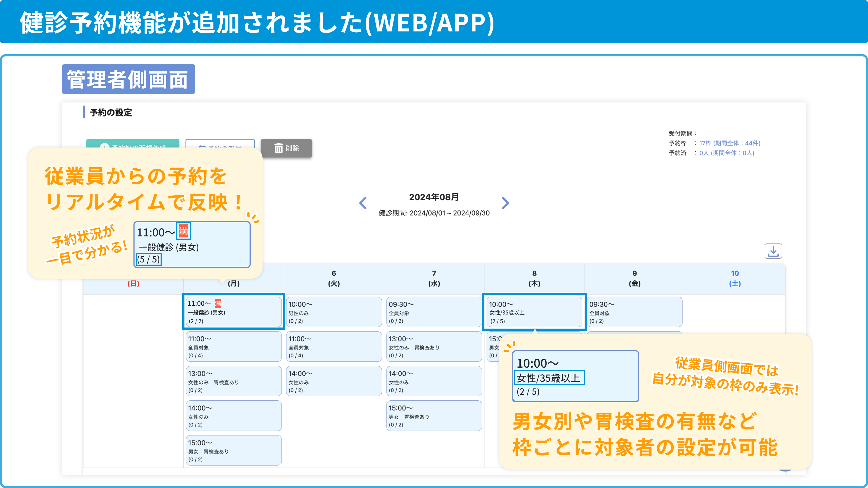Open Tuesday's 11:00 全員対象 (0 / 4) slot
The height and width of the screenshot is (488, 868).
click(334, 346)
